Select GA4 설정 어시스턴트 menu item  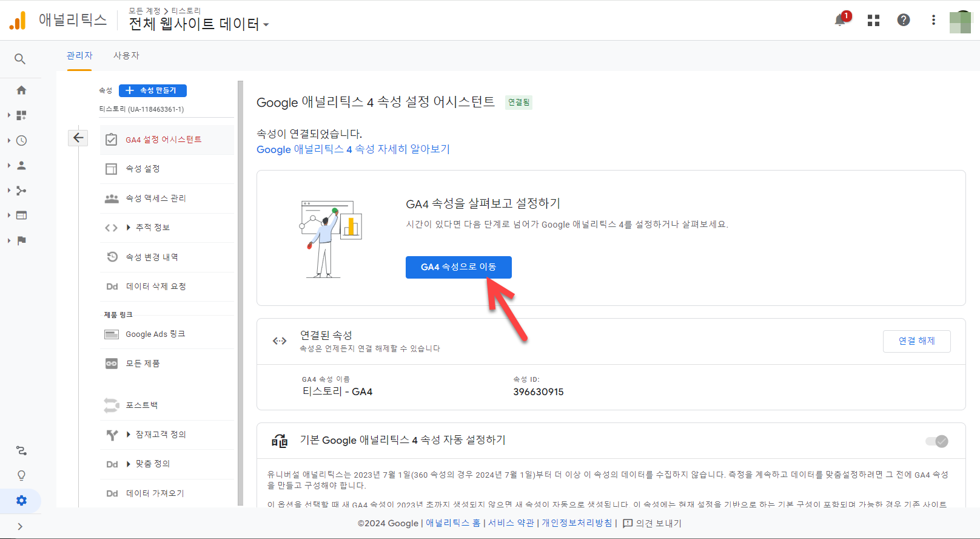tap(166, 140)
